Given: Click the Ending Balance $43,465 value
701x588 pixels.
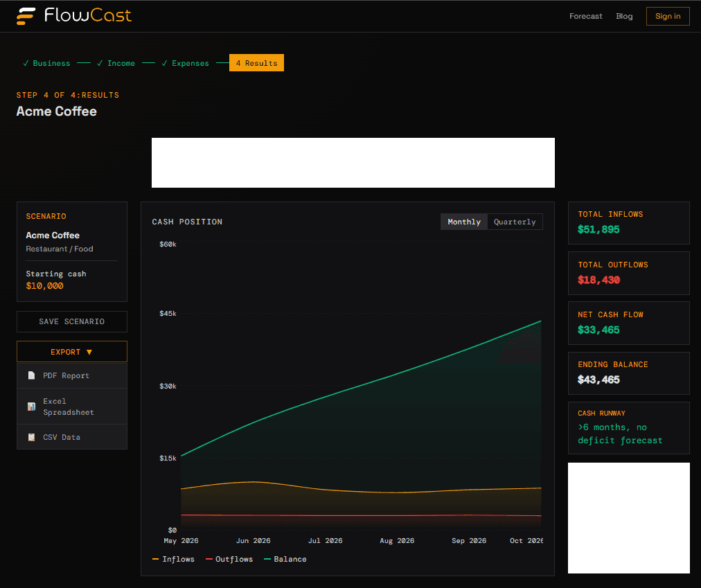Looking at the screenshot, I should tap(598, 380).
